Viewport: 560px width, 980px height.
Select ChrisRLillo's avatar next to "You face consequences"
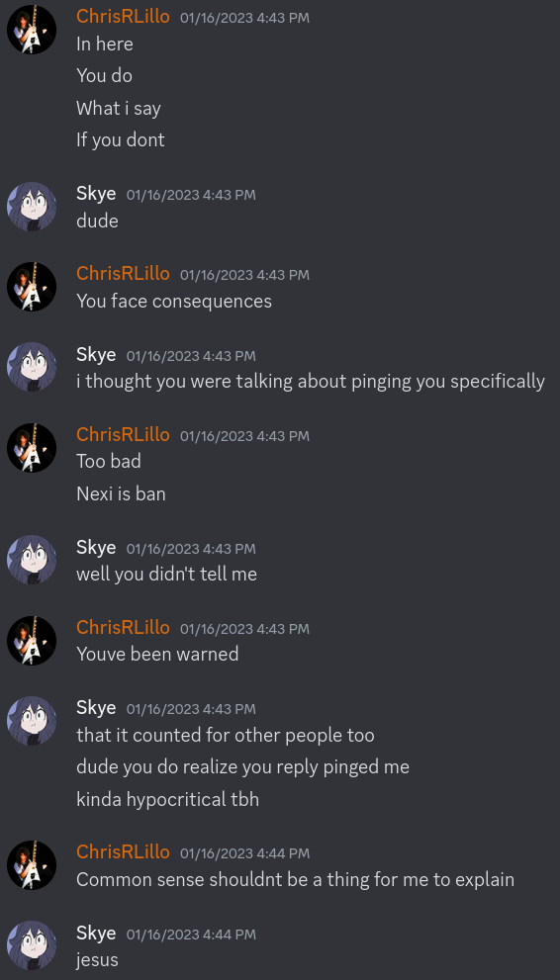coord(32,287)
